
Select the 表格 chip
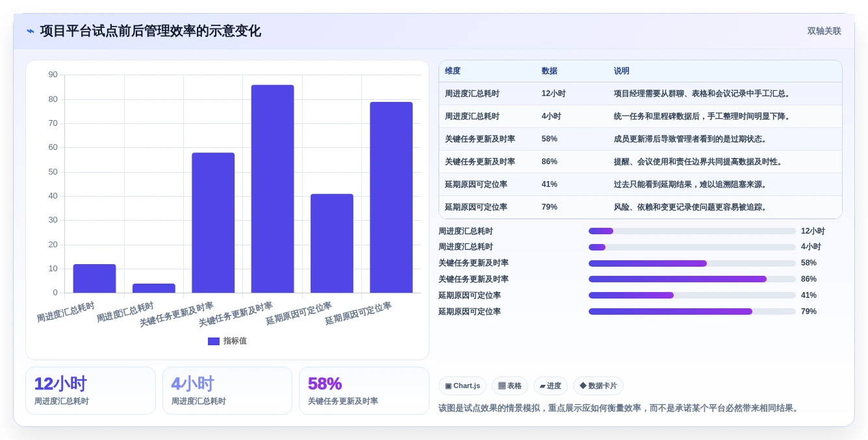click(510, 386)
